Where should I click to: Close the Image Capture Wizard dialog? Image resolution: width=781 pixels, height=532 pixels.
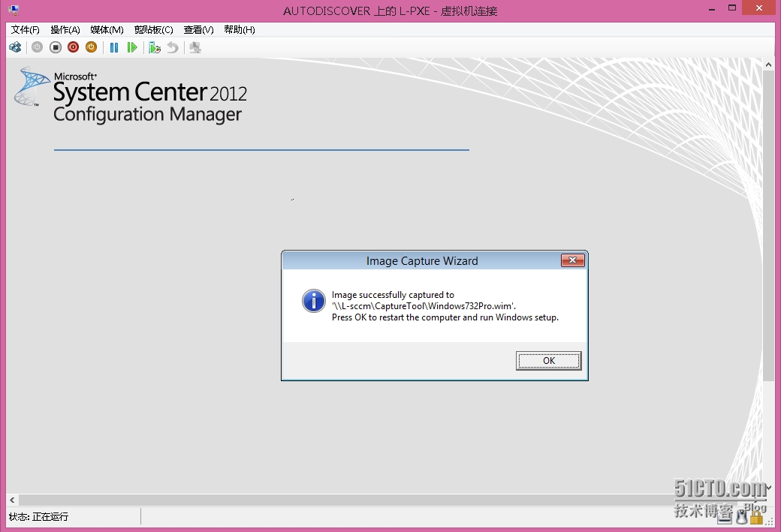(x=573, y=260)
